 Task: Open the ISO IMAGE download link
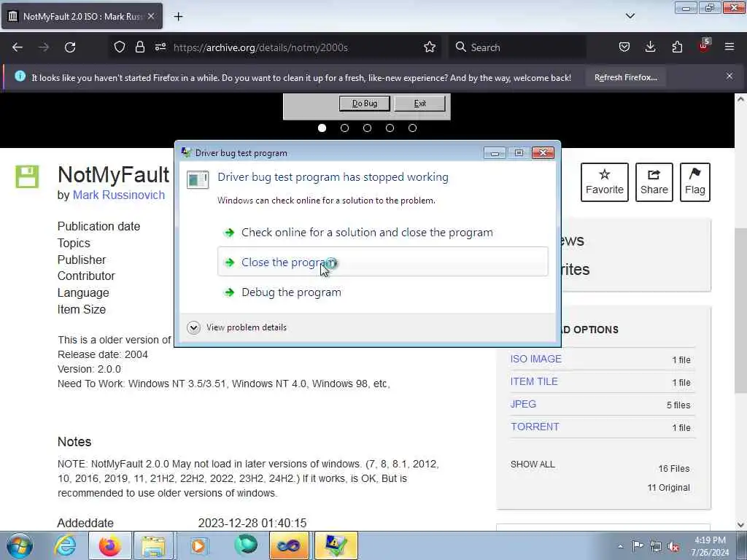pyautogui.click(x=536, y=359)
